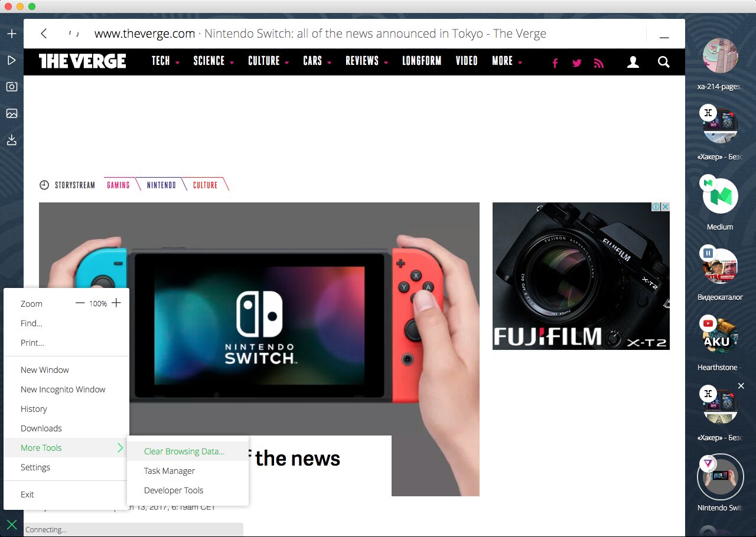Click the AdChoices info icon on ad
756x537 pixels.
tap(656, 207)
